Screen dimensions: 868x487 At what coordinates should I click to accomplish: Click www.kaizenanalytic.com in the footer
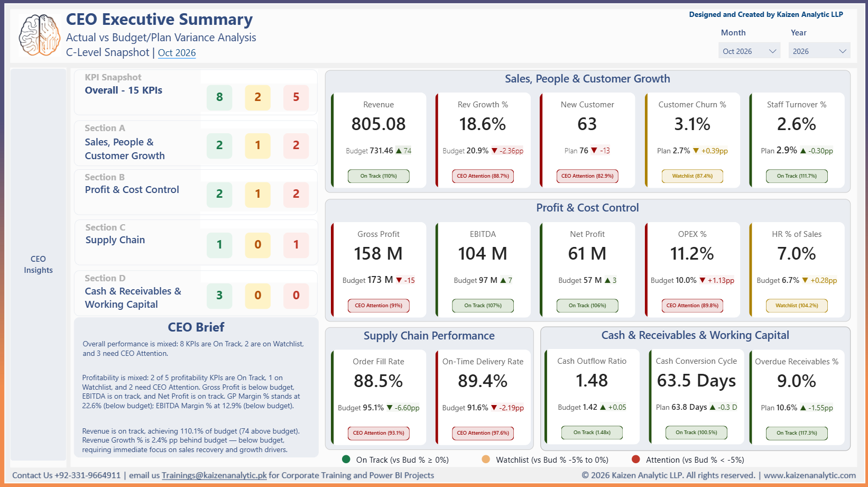coord(810,475)
